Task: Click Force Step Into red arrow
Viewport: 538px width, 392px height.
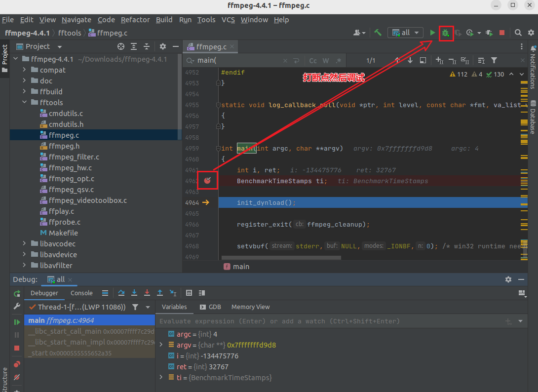Action: tap(147, 293)
